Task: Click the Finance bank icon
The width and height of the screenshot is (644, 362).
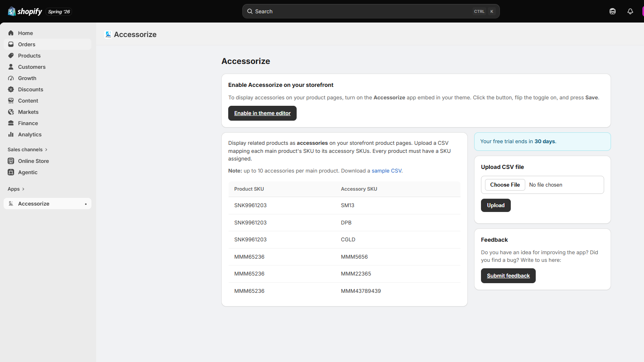Action: (x=11, y=123)
